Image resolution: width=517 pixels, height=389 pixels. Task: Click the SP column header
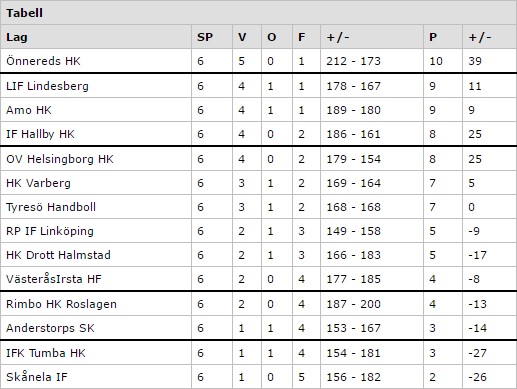click(x=205, y=37)
